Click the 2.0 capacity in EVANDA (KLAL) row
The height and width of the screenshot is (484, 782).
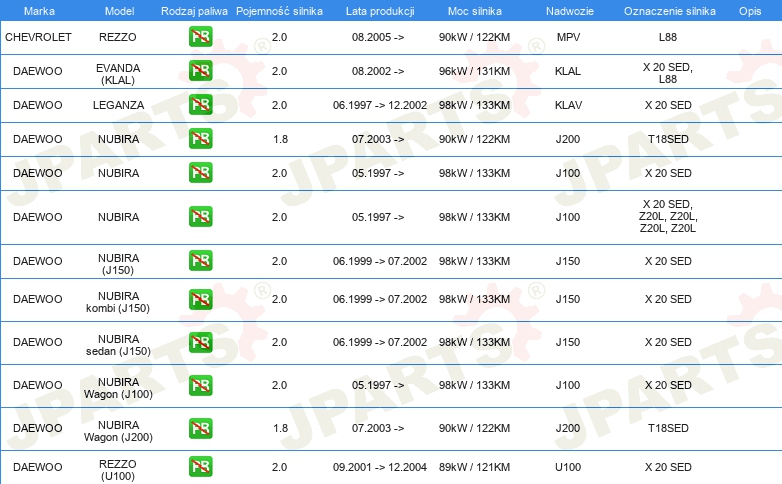pyautogui.click(x=279, y=71)
